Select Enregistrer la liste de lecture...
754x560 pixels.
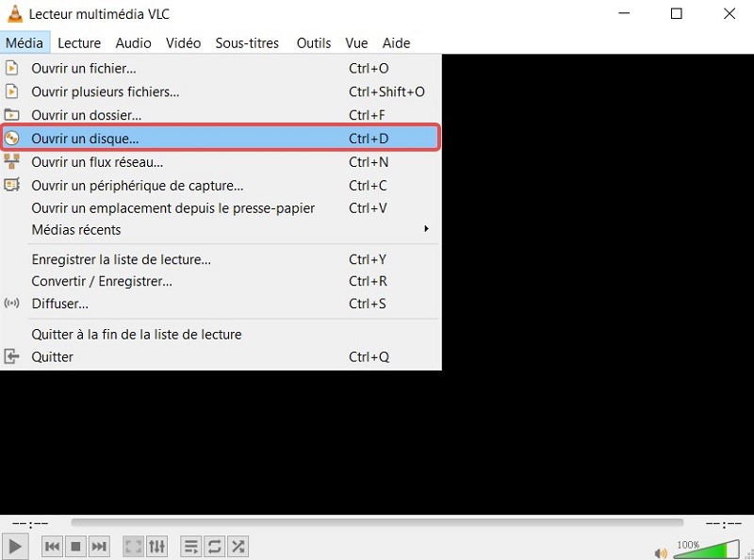(221, 260)
